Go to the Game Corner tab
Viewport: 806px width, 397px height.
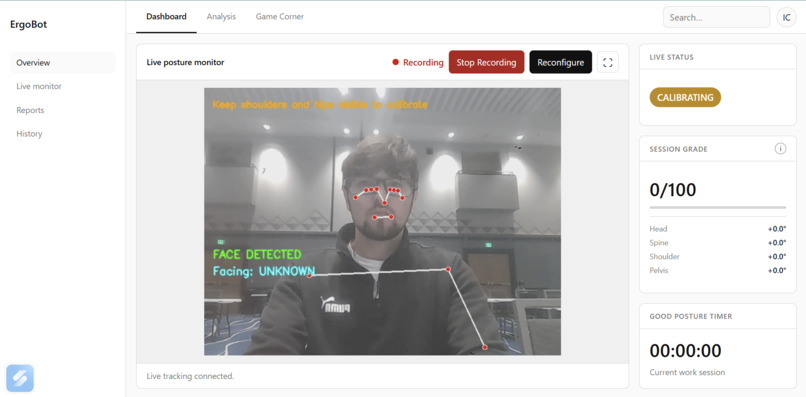pos(280,16)
